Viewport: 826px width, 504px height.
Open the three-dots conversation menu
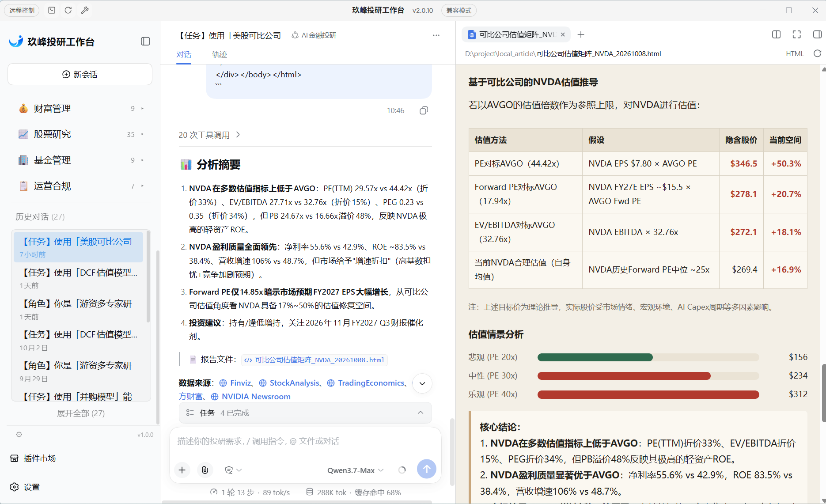pyautogui.click(x=436, y=35)
